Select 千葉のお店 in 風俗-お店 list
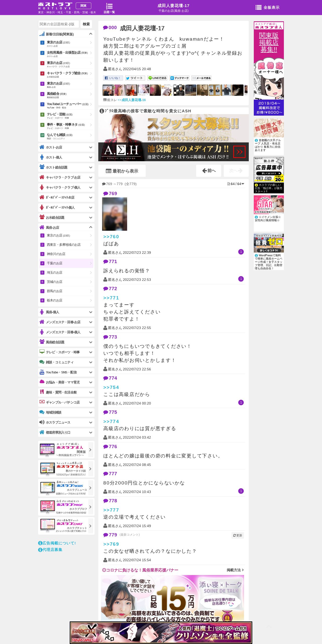This screenshot has width=322, height=644. coord(66,263)
